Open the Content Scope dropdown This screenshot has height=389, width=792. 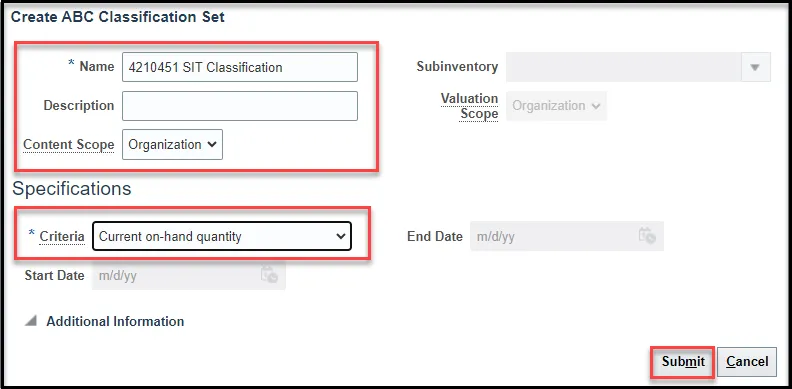172,144
